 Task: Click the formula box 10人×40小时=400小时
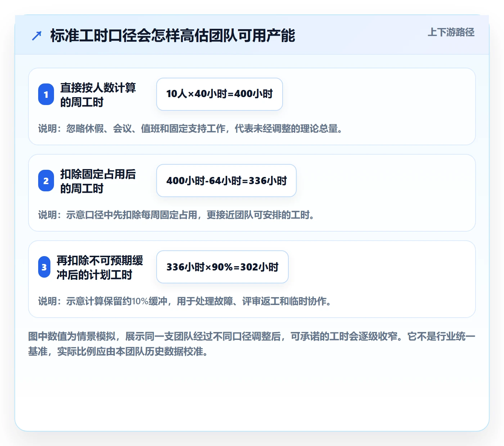220,94
